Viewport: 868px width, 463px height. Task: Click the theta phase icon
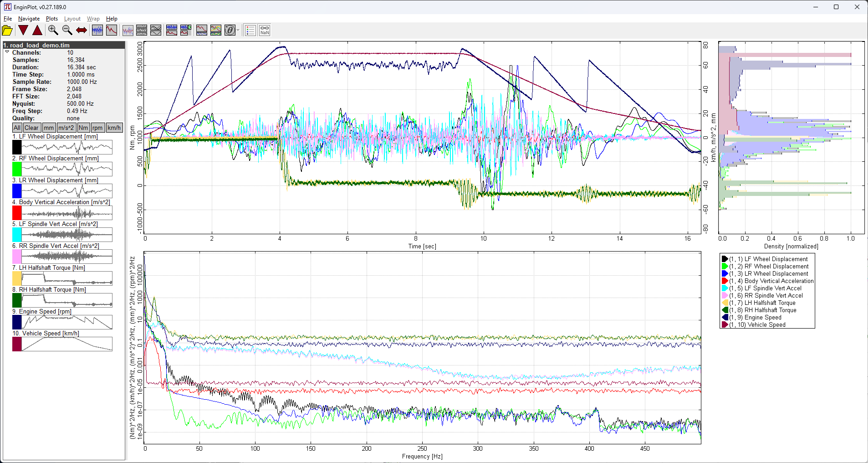click(230, 30)
